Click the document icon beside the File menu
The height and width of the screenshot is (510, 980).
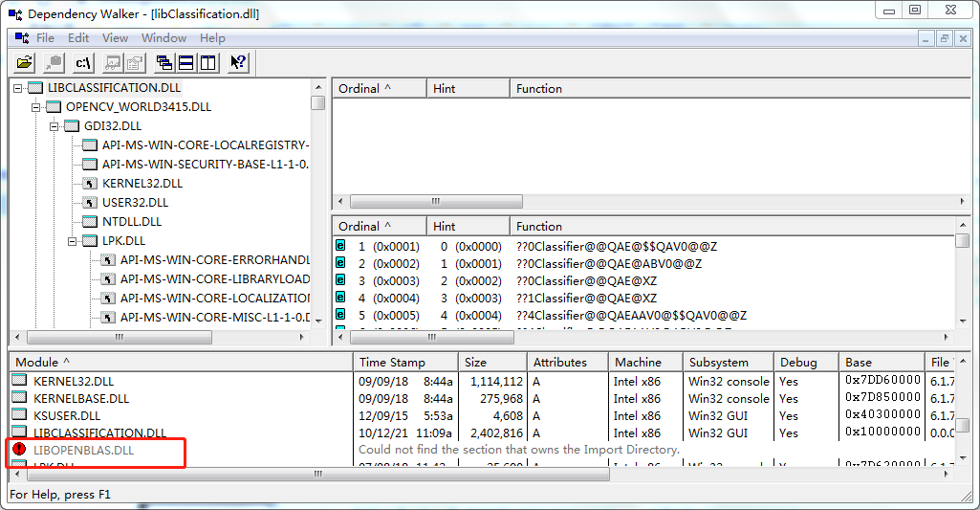22,38
